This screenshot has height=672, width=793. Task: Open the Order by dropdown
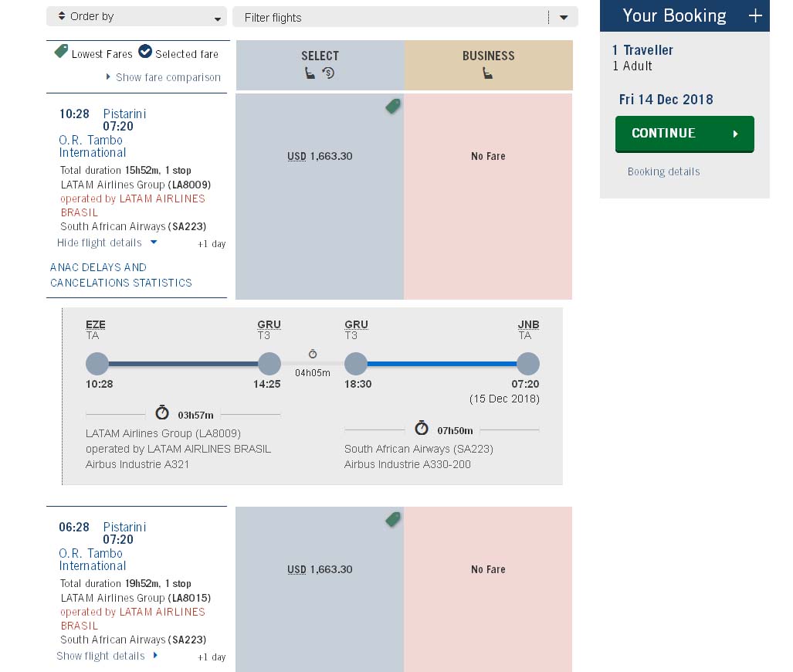pos(137,17)
